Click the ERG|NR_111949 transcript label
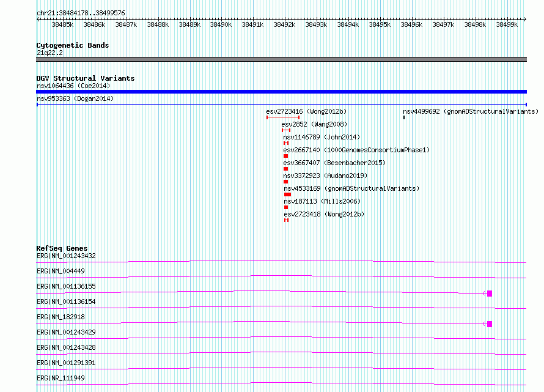Viewport: 544px width, 392px height. point(61,378)
